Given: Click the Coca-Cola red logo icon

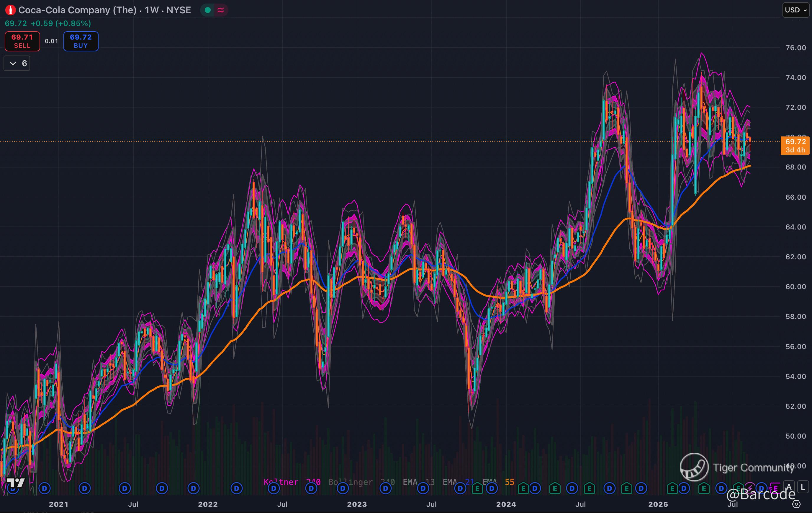Looking at the screenshot, I should tap(10, 10).
